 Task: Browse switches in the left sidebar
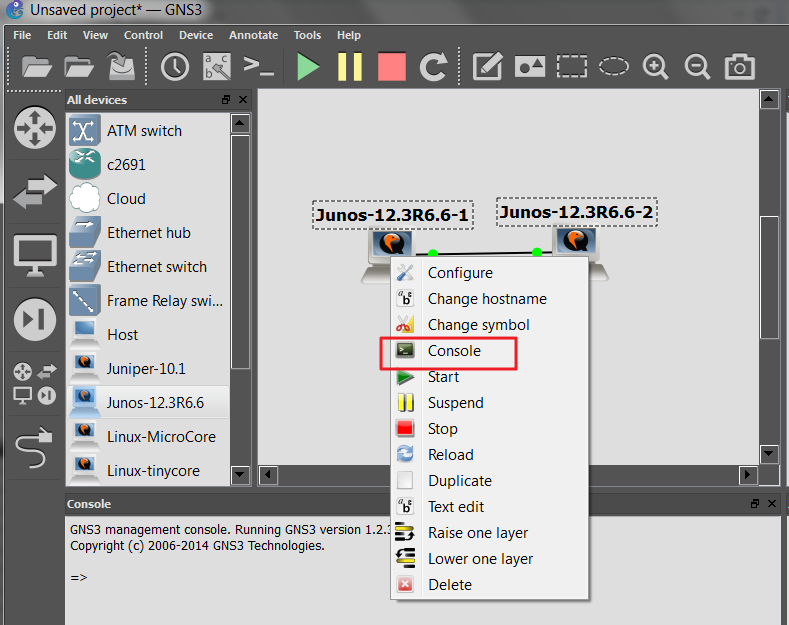pyautogui.click(x=35, y=191)
